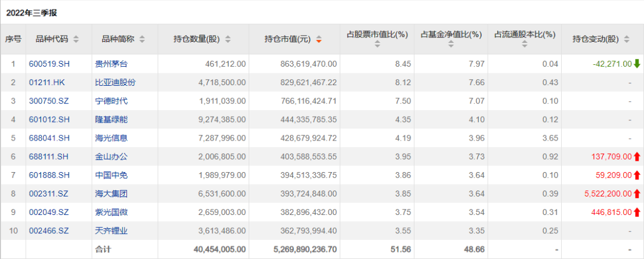The width and height of the screenshot is (644, 259).
Task: Open stock code 688041.SH
Action: tap(49, 138)
